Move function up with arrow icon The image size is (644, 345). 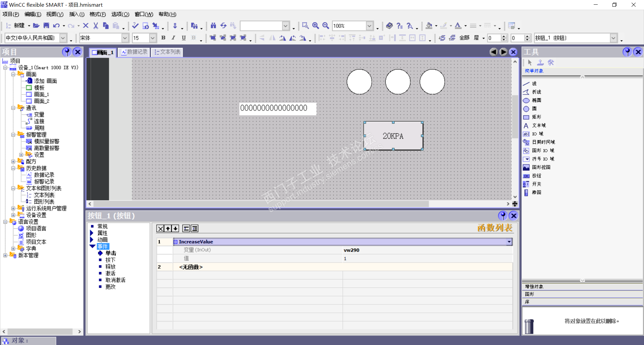(x=168, y=228)
